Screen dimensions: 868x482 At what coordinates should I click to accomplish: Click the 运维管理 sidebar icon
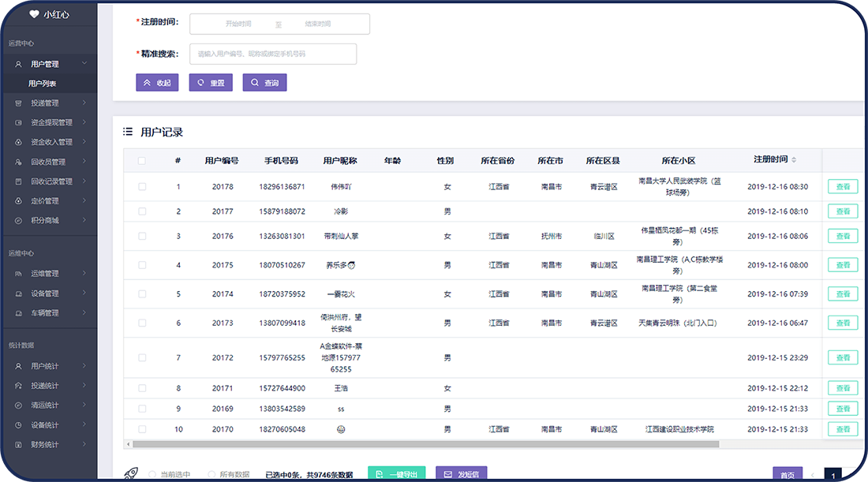point(18,274)
